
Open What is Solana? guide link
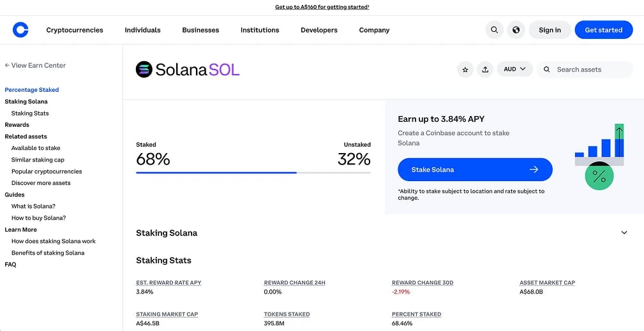coord(33,206)
